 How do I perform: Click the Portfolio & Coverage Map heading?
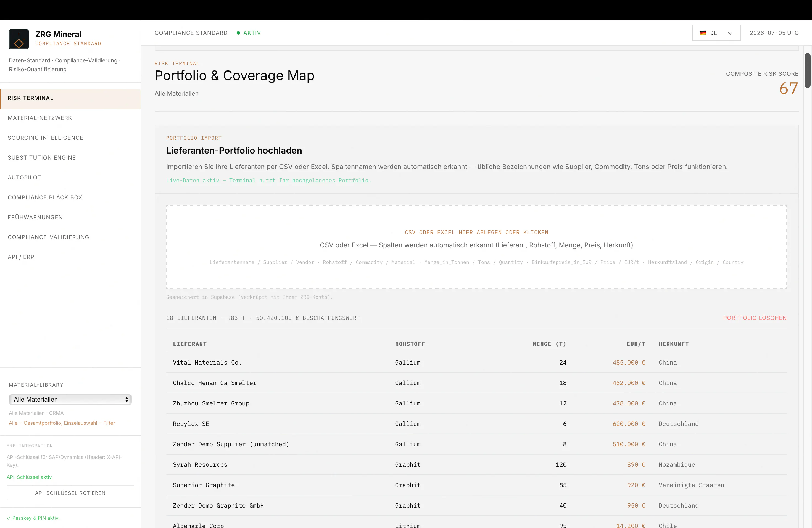click(234, 76)
